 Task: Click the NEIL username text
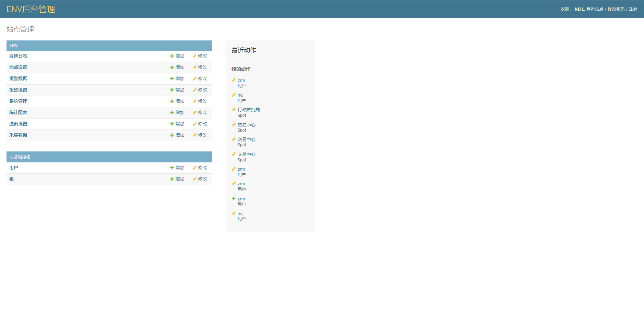click(579, 9)
